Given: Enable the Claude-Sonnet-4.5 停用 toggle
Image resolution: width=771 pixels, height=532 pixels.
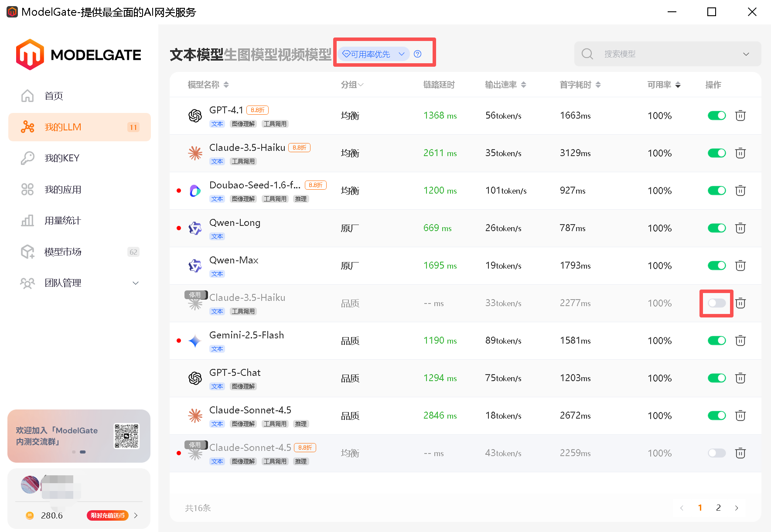Looking at the screenshot, I should point(716,453).
